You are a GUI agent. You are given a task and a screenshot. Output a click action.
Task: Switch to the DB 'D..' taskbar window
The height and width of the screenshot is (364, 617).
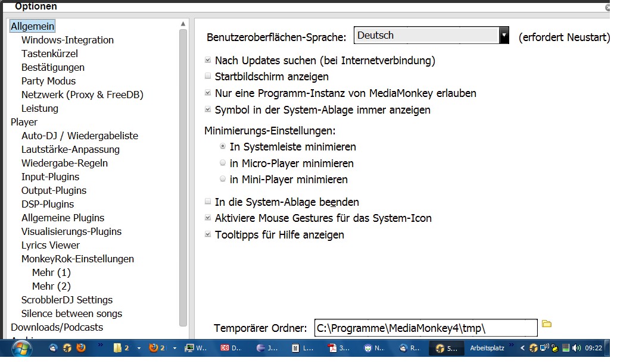click(230, 348)
